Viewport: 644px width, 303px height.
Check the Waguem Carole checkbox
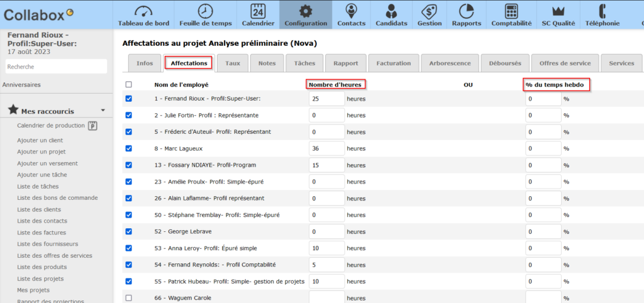129,297
